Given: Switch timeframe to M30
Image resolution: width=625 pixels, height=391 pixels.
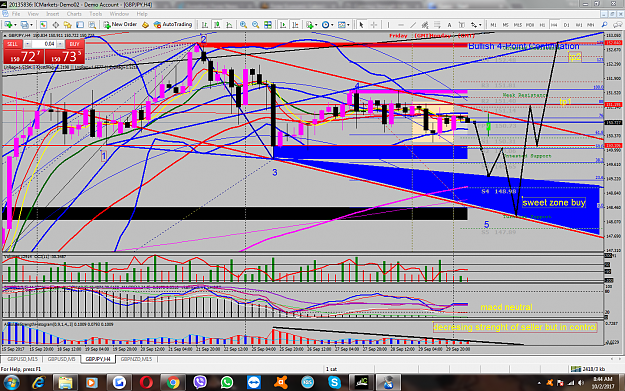Looking at the screenshot, I should [x=530, y=25].
